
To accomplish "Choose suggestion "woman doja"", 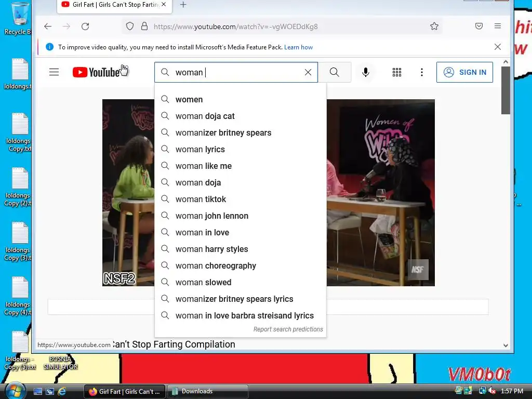I will coord(240,182).
